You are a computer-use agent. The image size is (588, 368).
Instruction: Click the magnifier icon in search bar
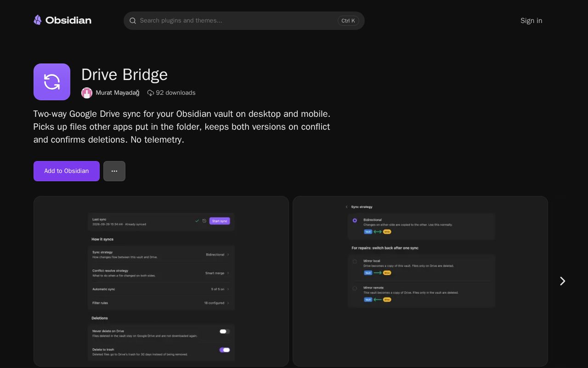[x=133, y=21]
